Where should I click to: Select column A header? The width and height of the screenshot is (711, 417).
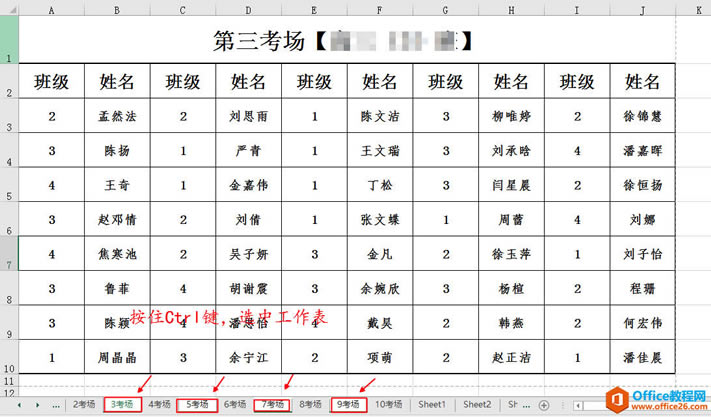click(x=51, y=10)
